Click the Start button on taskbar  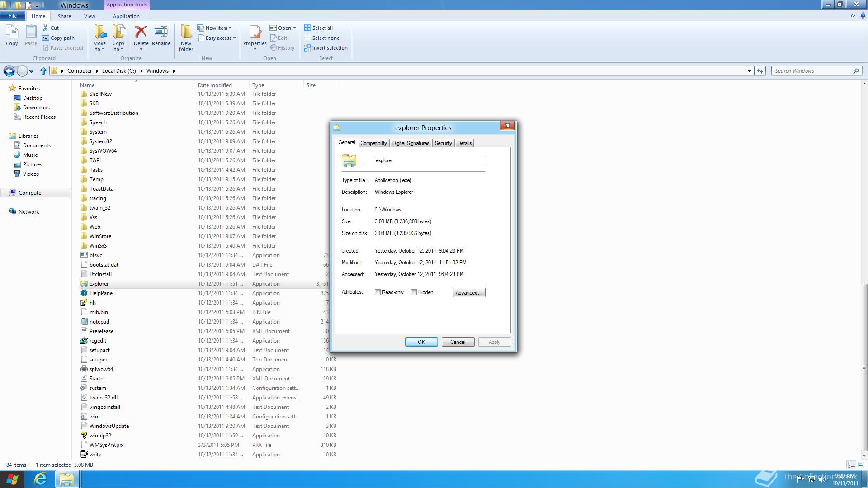point(12,479)
